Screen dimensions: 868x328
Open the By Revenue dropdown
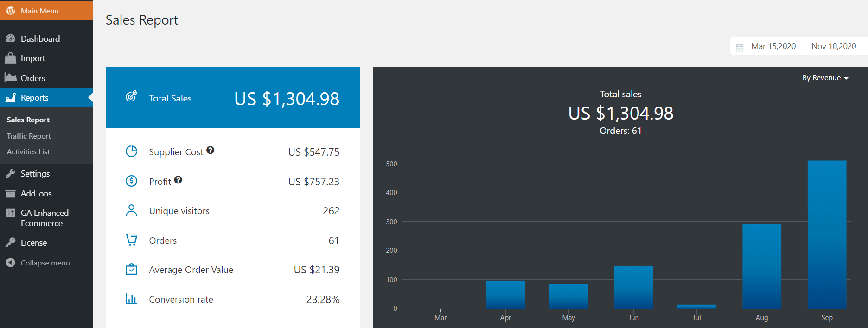825,77
